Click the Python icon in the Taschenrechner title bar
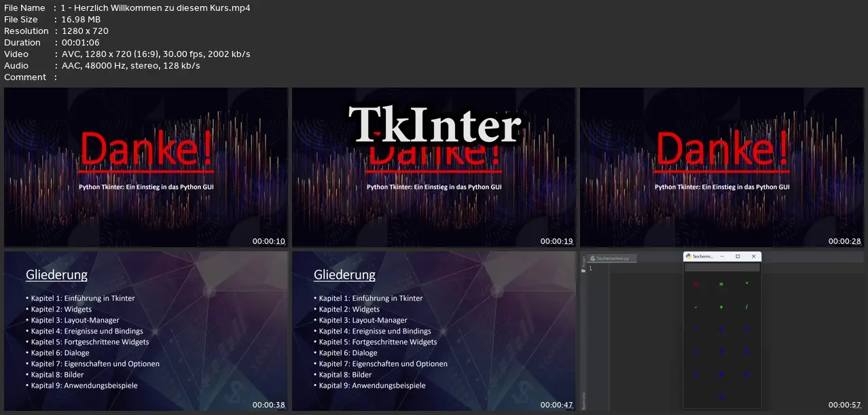 pos(689,257)
